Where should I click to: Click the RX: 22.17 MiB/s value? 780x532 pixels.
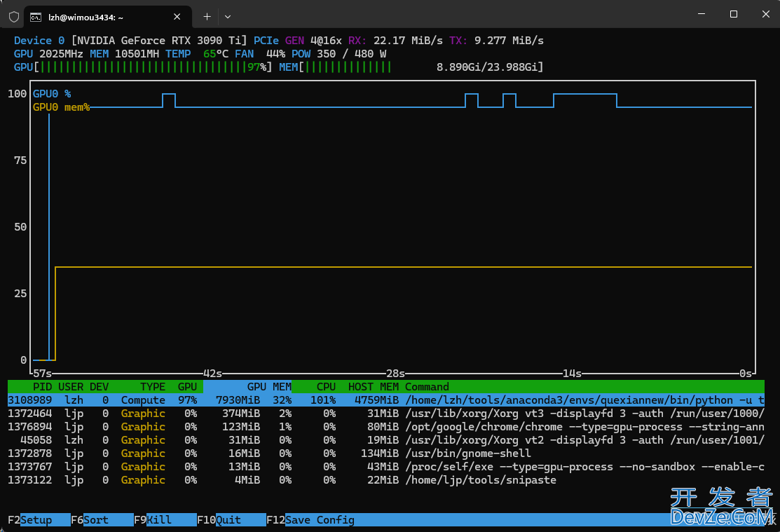395,41
